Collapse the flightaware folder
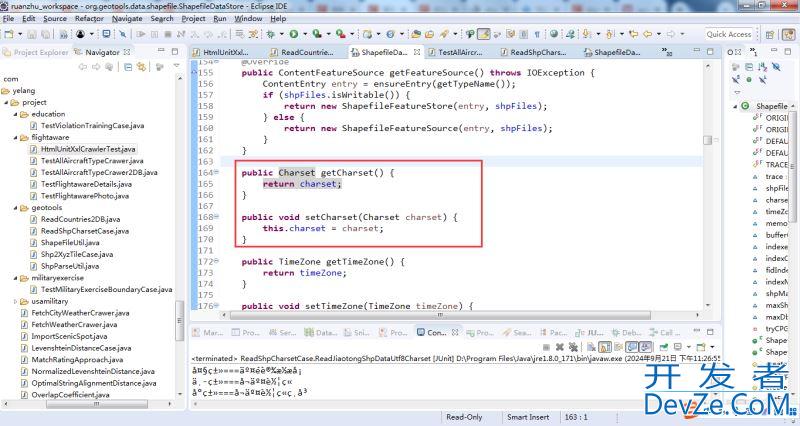This screenshot has width=800, height=426. [16, 138]
